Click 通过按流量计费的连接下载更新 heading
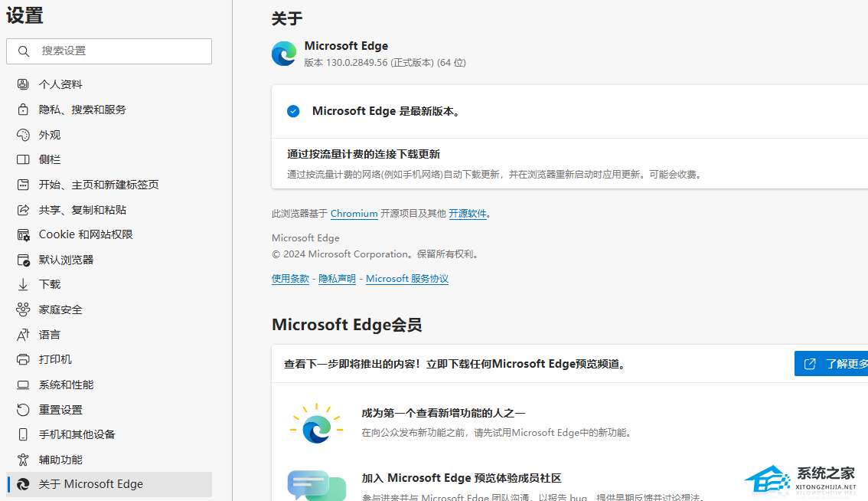This screenshot has height=501, width=868. [x=364, y=155]
